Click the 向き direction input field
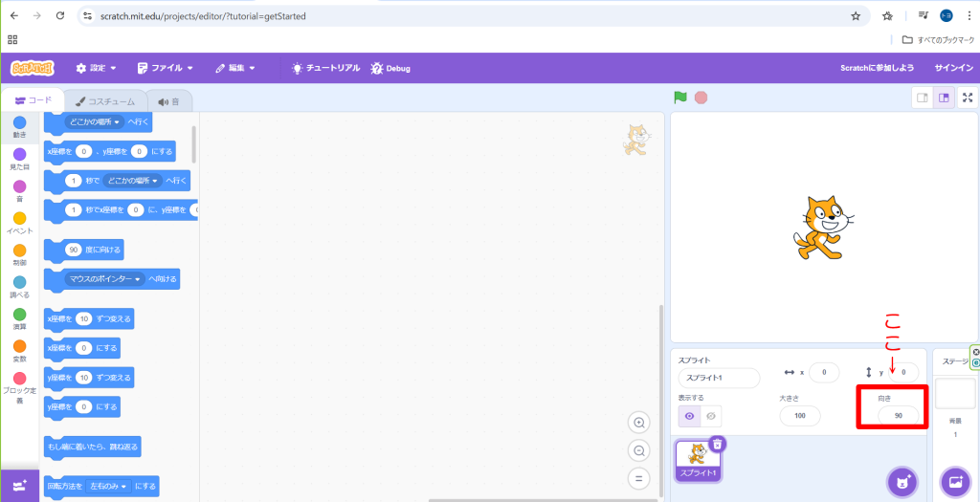Image resolution: width=980 pixels, height=502 pixels. tap(899, 416)
